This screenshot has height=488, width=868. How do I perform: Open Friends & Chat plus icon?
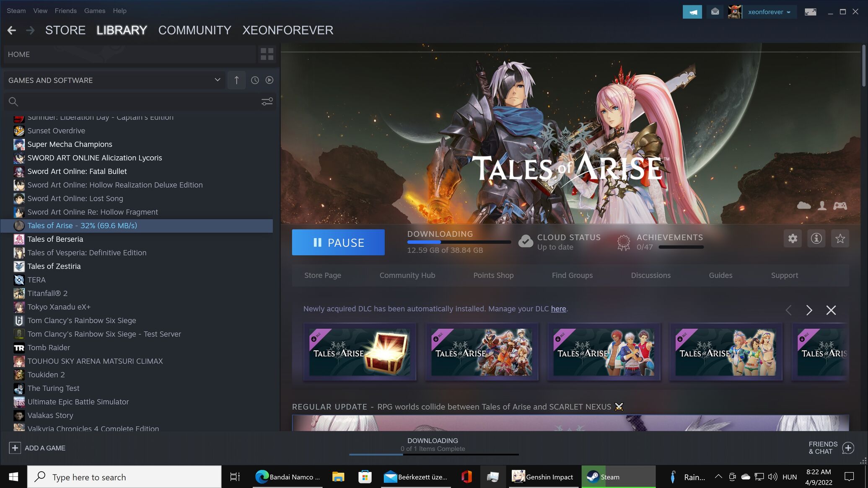coord(848,448)
